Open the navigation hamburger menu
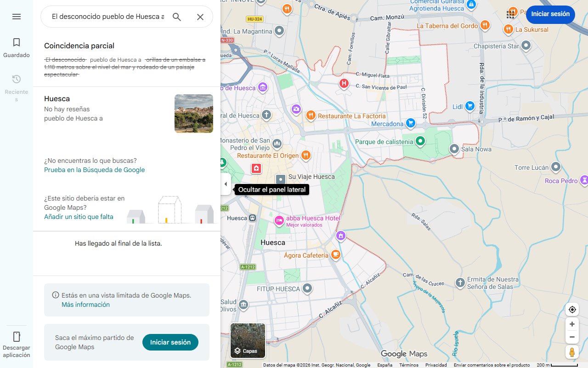588x368 pixels. (17, 17)
